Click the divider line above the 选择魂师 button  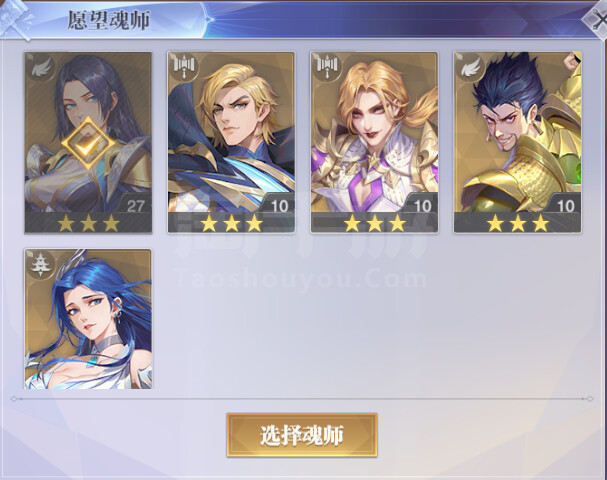[302, 398]
